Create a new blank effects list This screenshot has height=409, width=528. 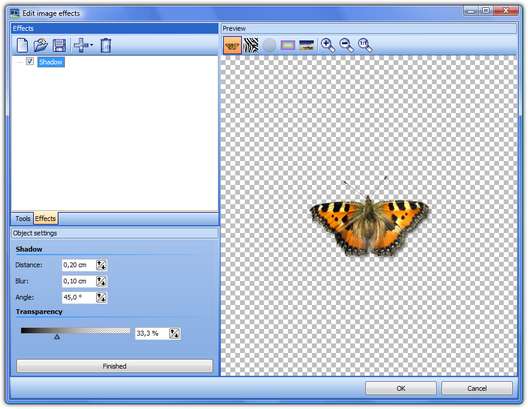pos(22,45)
